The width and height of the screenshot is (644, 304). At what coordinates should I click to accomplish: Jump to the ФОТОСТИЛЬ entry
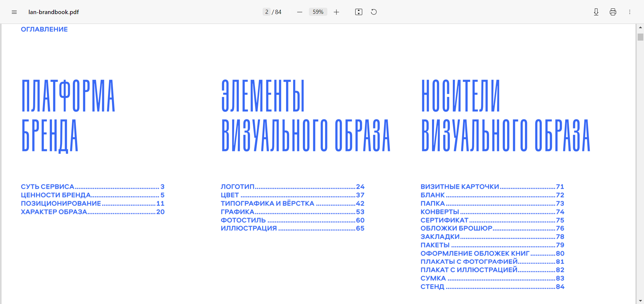[292, 220]
